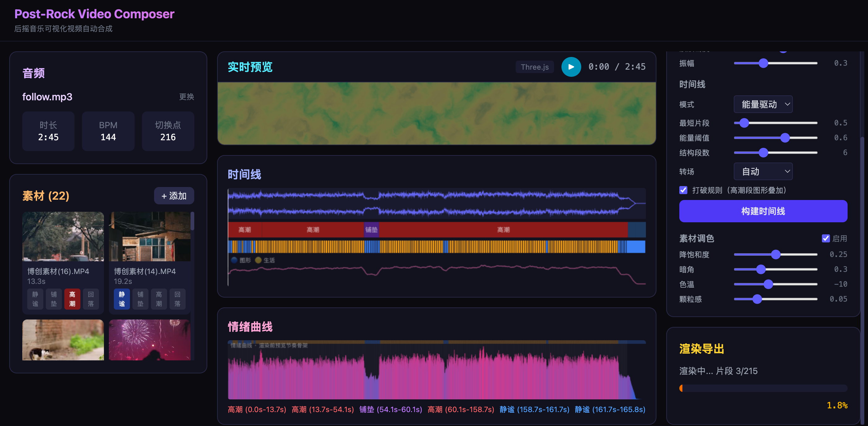
Task: Adjust the 色温 slider
Action: [x=775, y=284]
